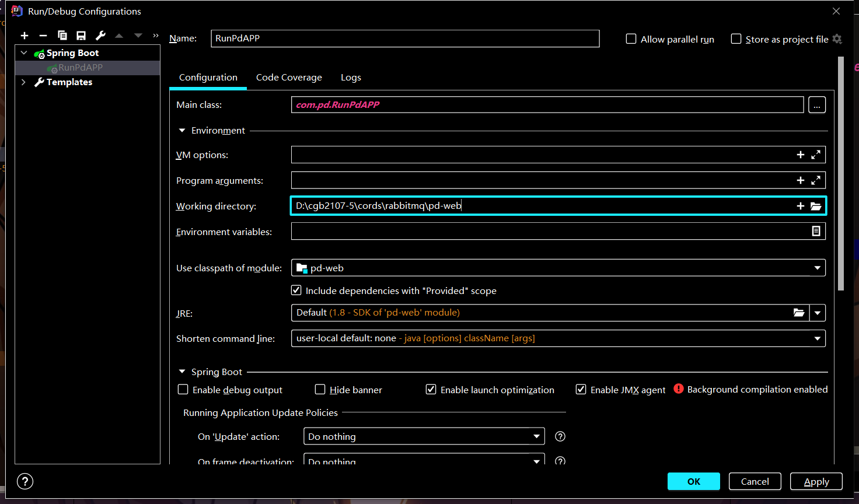Viewport: 859px width, 504px height.
Task: Close the Run/Debug Configurations dialog
Action: tap(836, 11)
